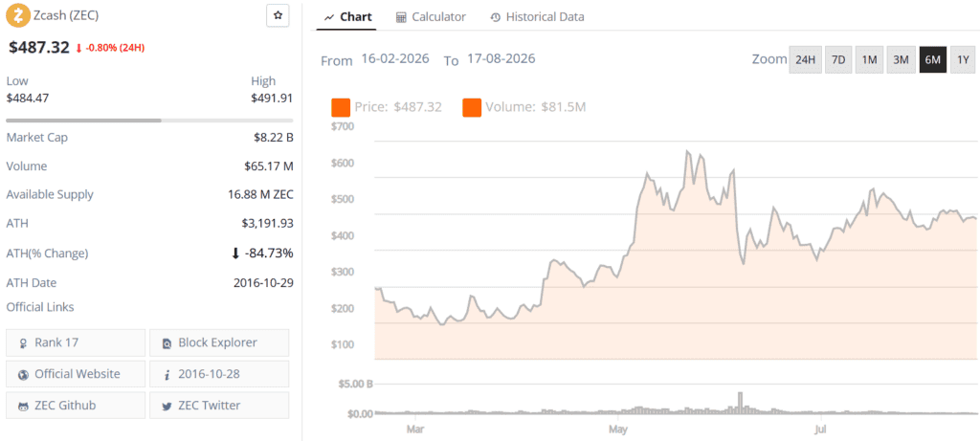Set zoom to 1M

click(869, 60)
